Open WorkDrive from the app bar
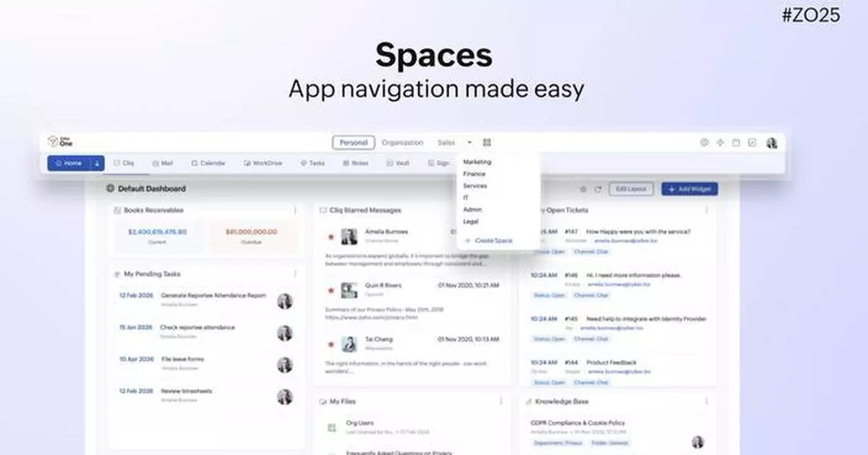Screen dimensions: 868x455 click(263, 163)
